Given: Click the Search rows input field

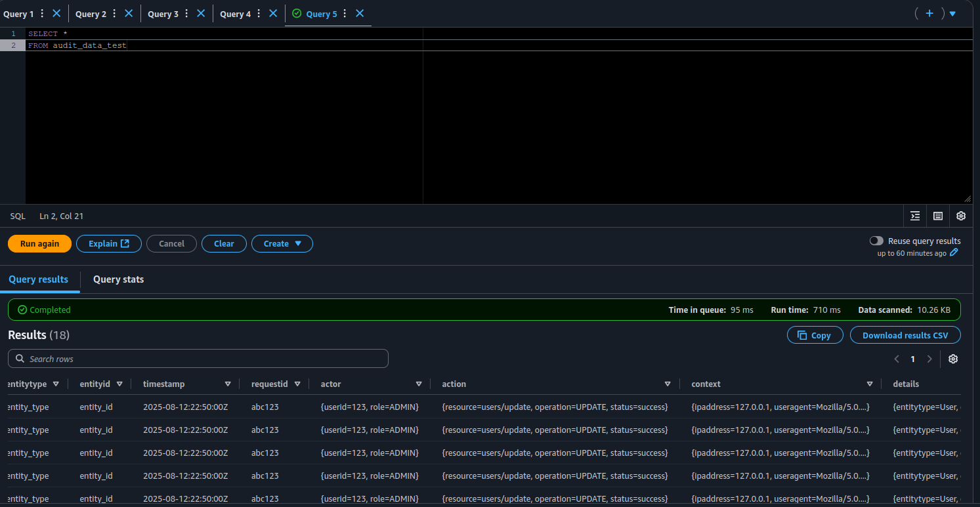Looking at the screenshot, I should point(198,359).
